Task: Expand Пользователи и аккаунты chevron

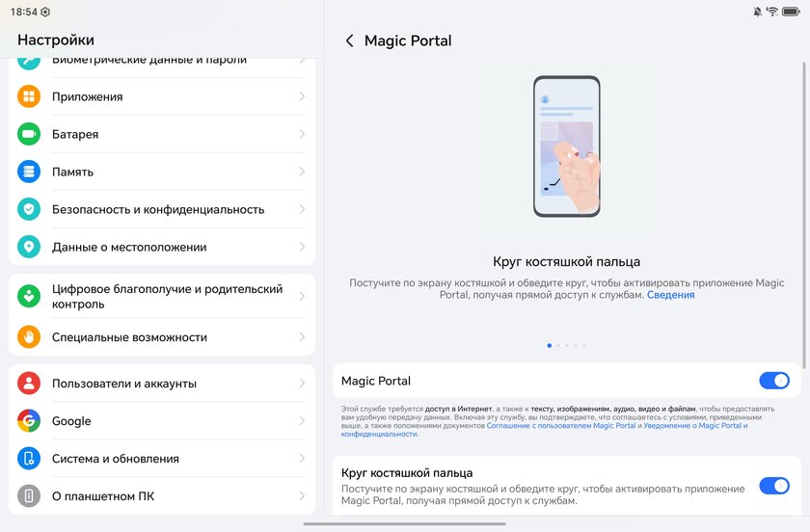Action: (302, 384)
